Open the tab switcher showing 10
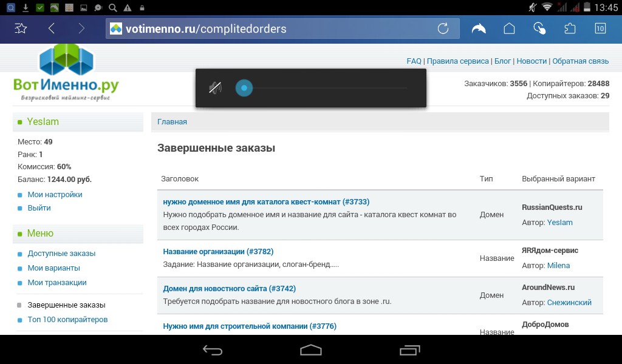This screenshot has height=364, width=622. pyautogui.click(x=600, y=29)
